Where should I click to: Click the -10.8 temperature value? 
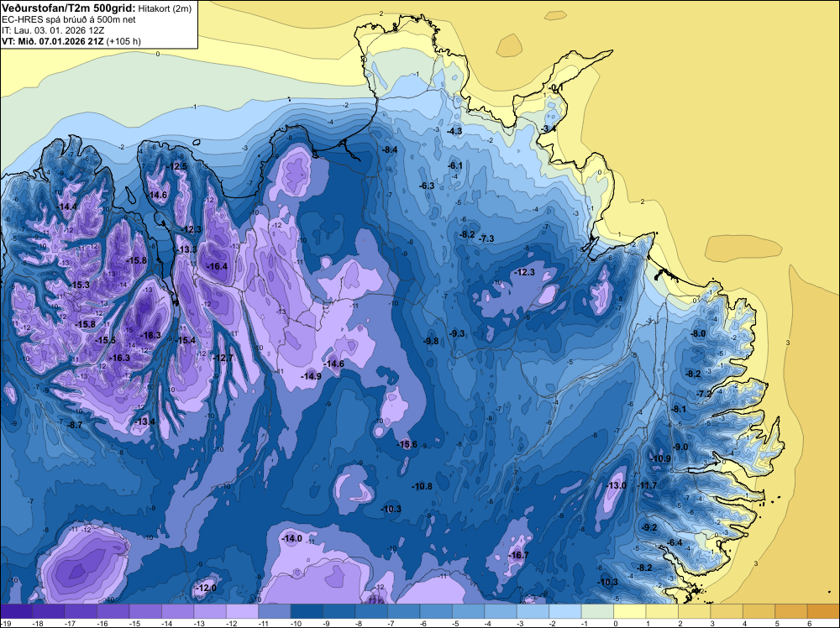423,486
